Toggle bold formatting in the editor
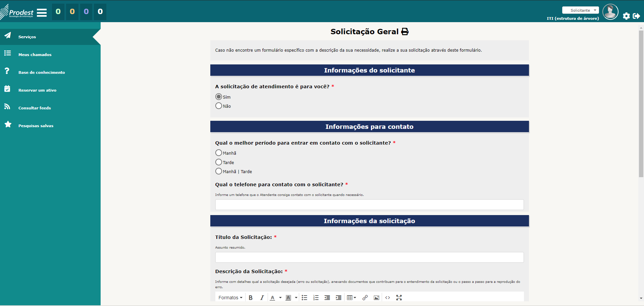Image resolution: width=644 pixels, height=306 pixels. click(251, 298)
